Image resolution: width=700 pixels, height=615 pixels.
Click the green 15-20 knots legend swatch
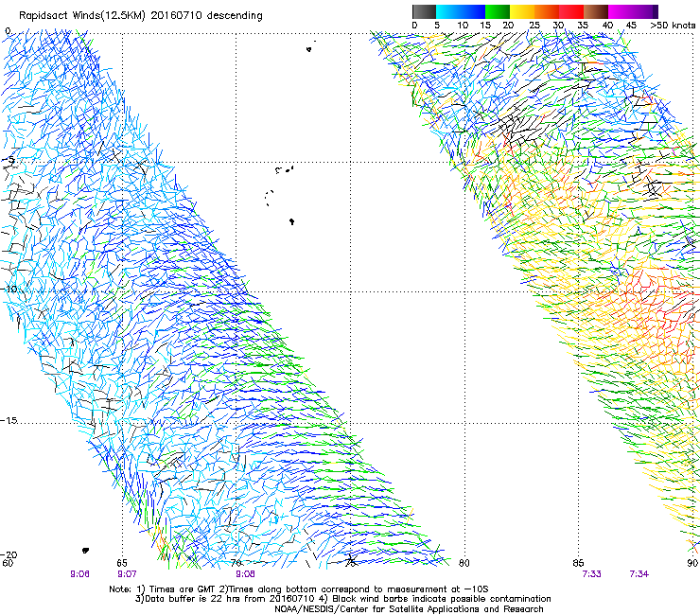(498, 11)
